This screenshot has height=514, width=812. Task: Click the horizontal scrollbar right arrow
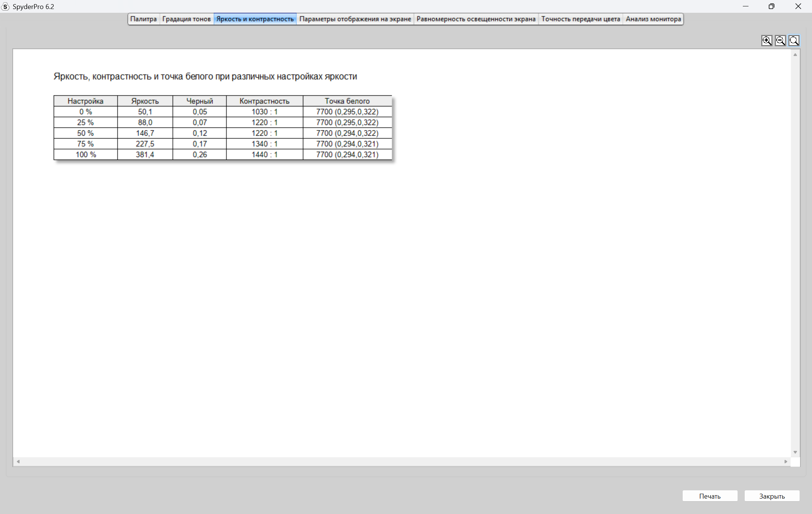click(786, 461)
